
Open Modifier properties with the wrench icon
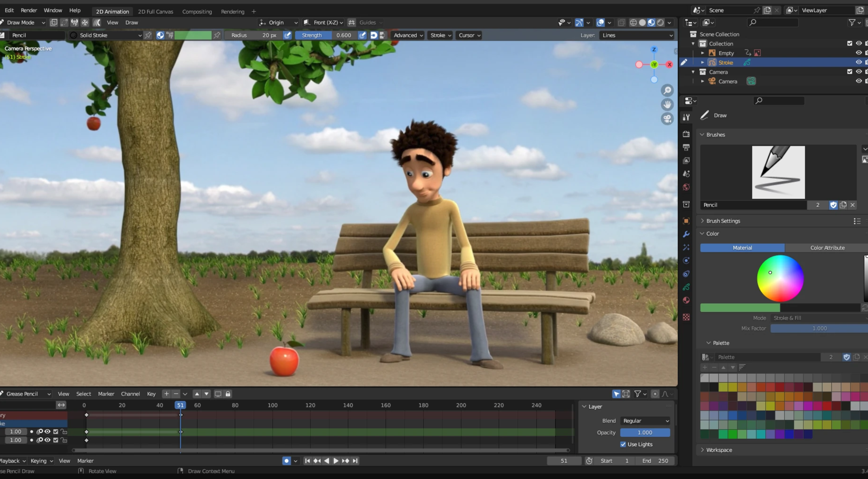[686, 233]
